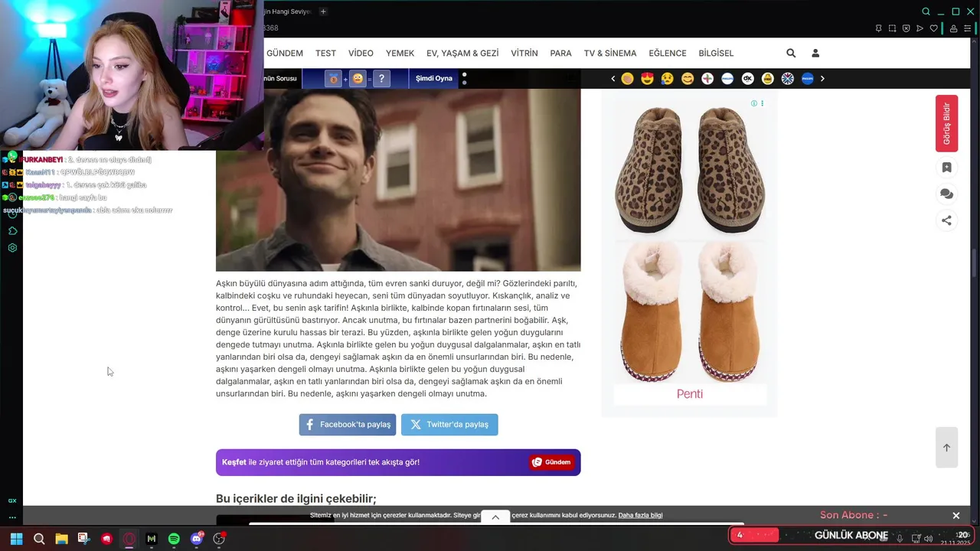Click next arrow in emoji reaction bar
Image resolution: width=980 pixels, height=551 pixels.
click(822, 78)
